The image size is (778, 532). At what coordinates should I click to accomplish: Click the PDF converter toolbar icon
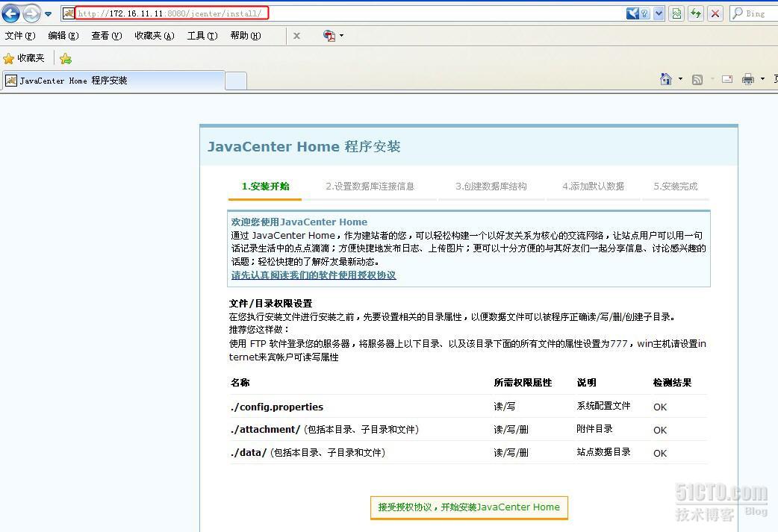tap(329, 36)
